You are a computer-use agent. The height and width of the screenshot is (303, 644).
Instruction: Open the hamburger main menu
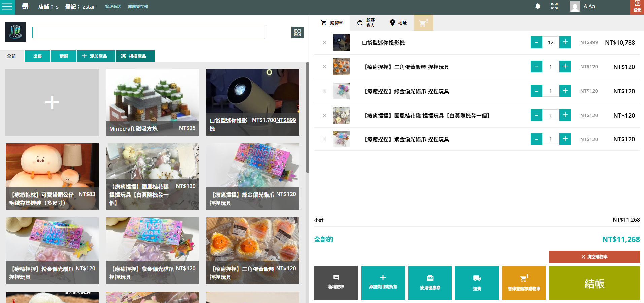click(x=7, y=6)
